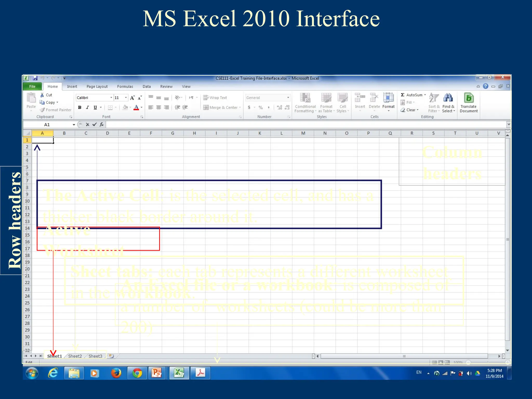Click the zoom slider in status bar
The image size is (532, 399).
point(488,362)
